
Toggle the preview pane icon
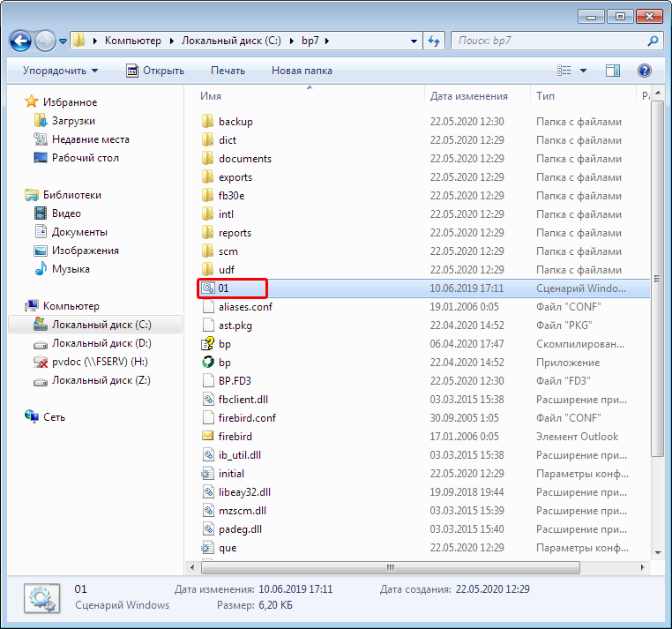[x=613, y=71]
